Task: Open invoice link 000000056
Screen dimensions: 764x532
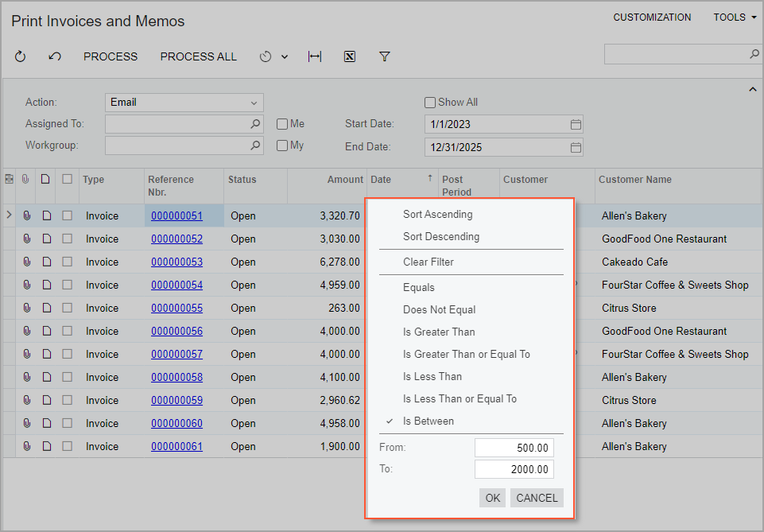Action: [x=176, y=331]
